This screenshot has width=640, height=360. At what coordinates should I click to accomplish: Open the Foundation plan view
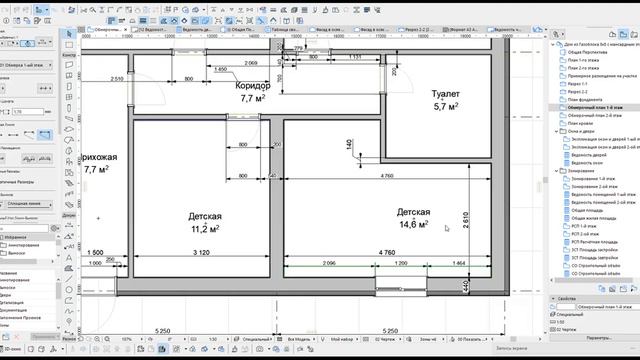[585, 100]
